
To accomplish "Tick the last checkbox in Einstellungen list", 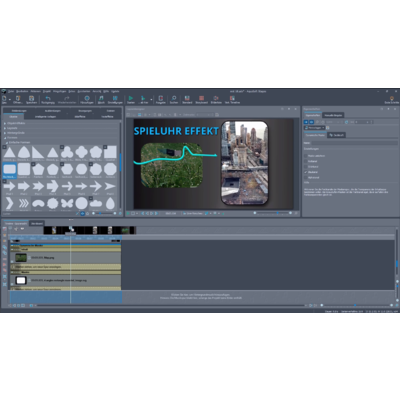I will (306, 177).
